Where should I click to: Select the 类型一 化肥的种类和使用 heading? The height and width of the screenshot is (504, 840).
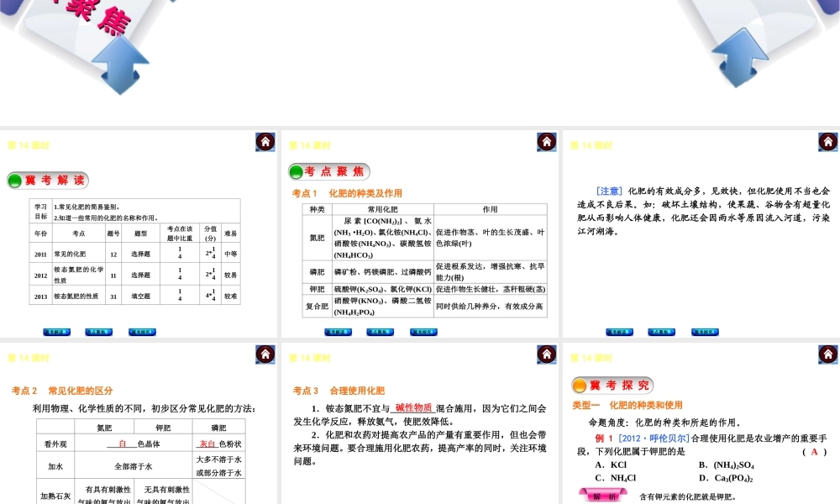627,405
